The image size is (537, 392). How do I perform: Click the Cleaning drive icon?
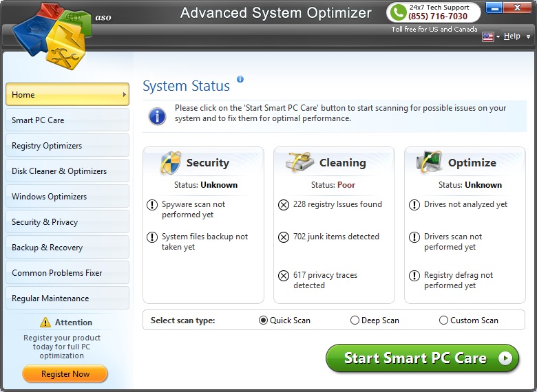tap(299, 162)
